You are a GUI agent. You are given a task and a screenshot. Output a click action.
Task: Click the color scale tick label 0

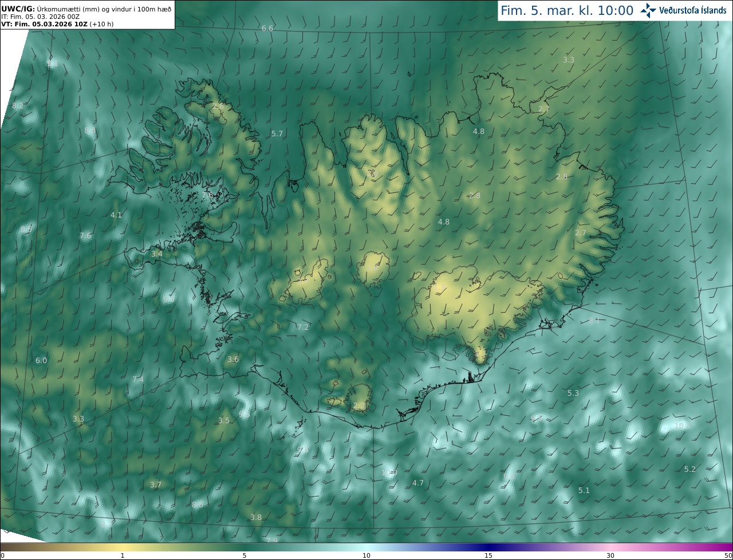tap(2, 555)
